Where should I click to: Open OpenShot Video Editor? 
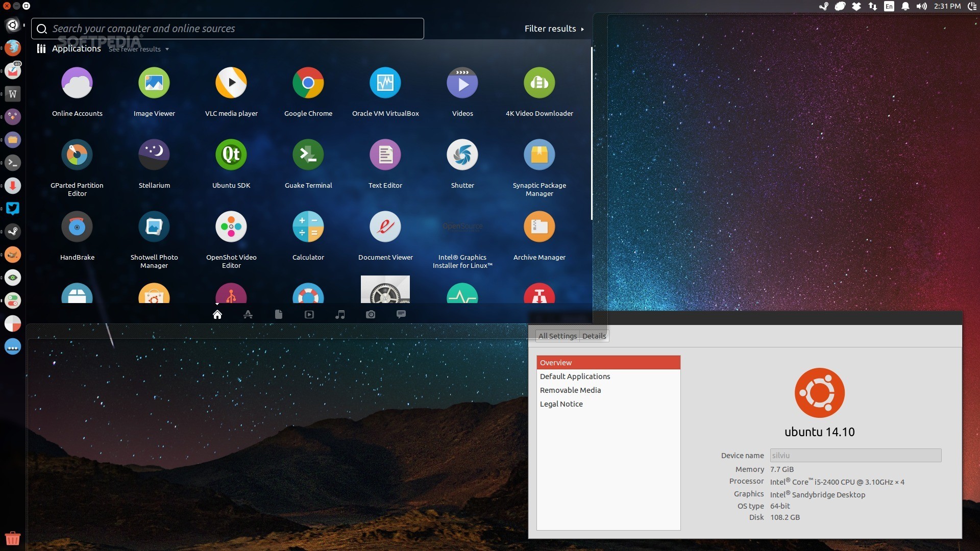(231, 227)
